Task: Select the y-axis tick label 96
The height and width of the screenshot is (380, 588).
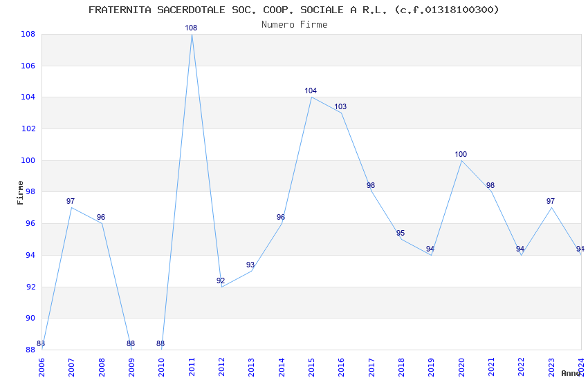Action: pyautogui.click(x=30, y=223)
